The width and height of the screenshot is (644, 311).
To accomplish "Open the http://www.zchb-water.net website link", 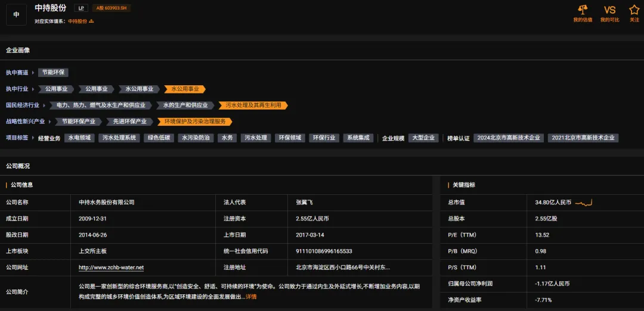I will [x=112, y=268].
